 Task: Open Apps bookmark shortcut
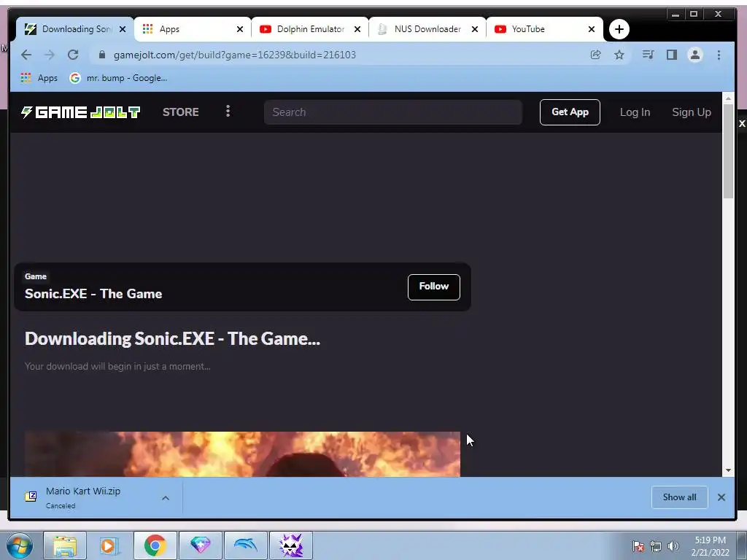click(x=39, y=77)
